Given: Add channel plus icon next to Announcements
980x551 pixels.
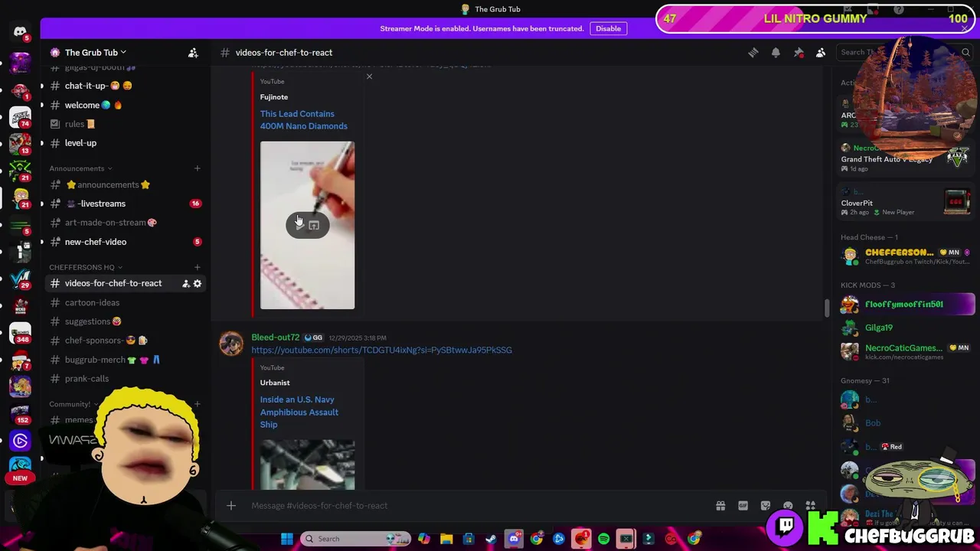Looking at the screenshot, I should [197, 168].
